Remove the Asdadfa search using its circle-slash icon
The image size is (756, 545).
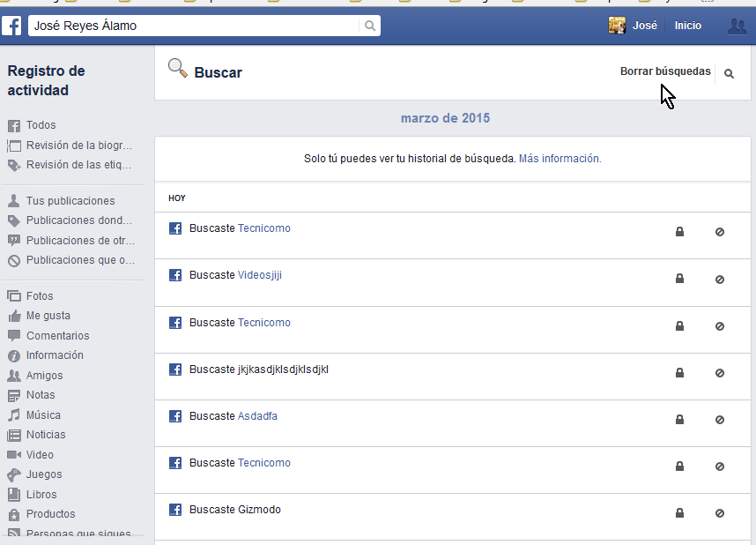point(719,420)
